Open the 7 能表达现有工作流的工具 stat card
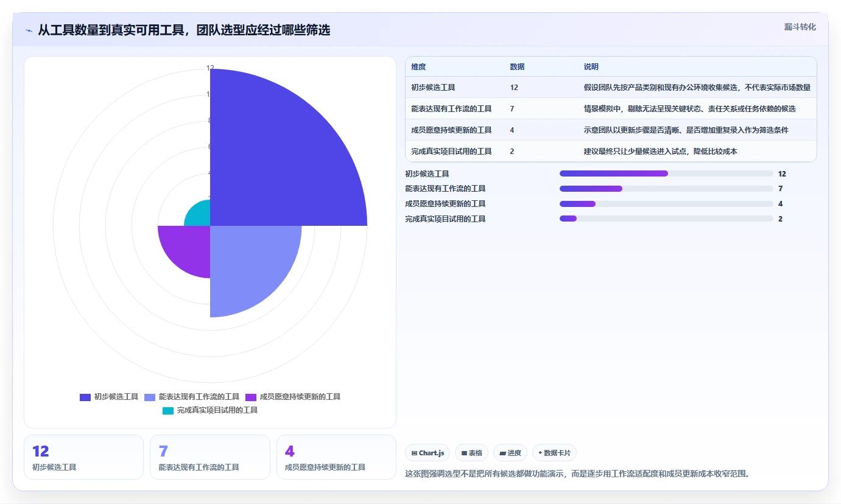Viewport: 841px width, 504px height. point(210,457)
